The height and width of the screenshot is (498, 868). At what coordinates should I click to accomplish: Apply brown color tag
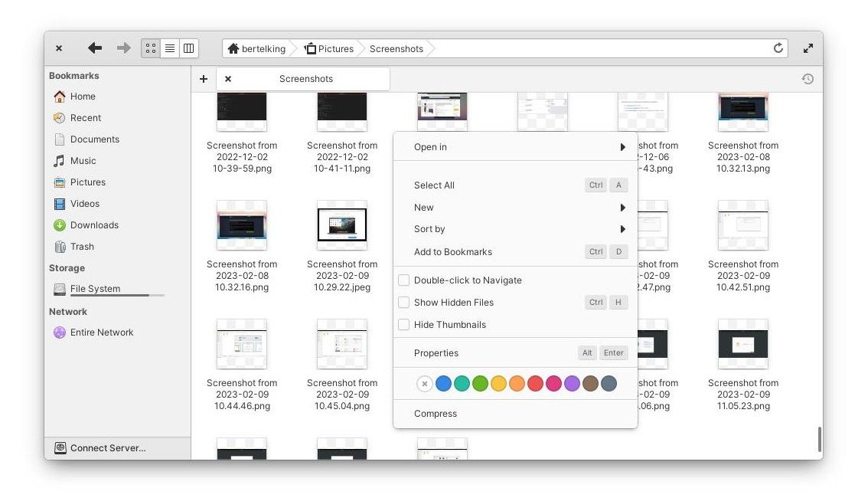tap(590, 383)
